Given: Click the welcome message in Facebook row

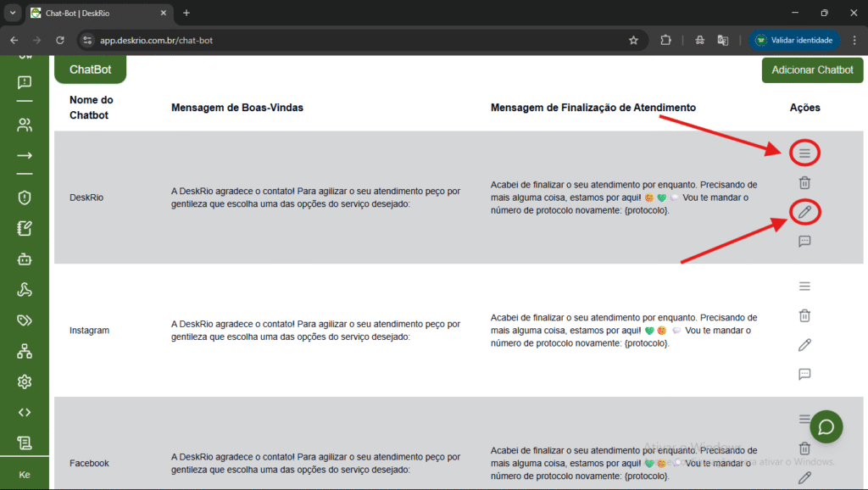Looking at the screenshot, I should pos(315,464).
